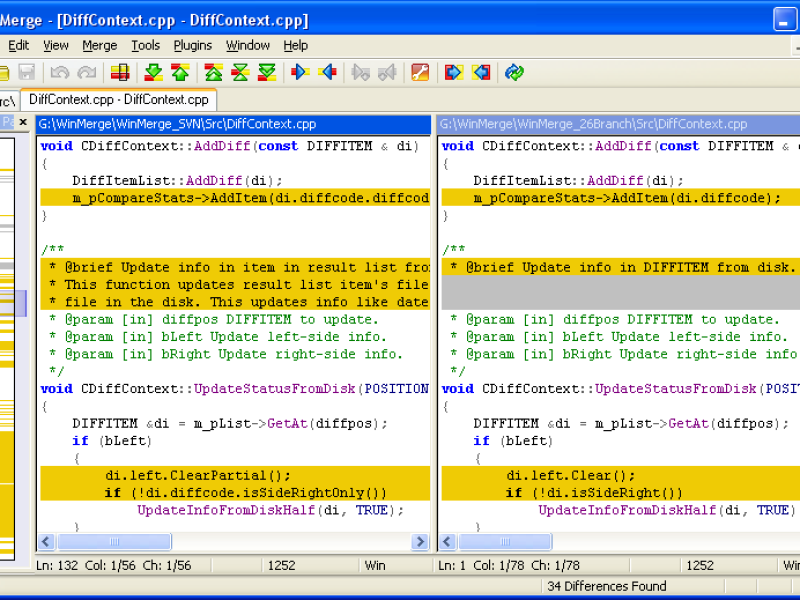
Task: Open the View menu
Action: (x=56, y=45)
